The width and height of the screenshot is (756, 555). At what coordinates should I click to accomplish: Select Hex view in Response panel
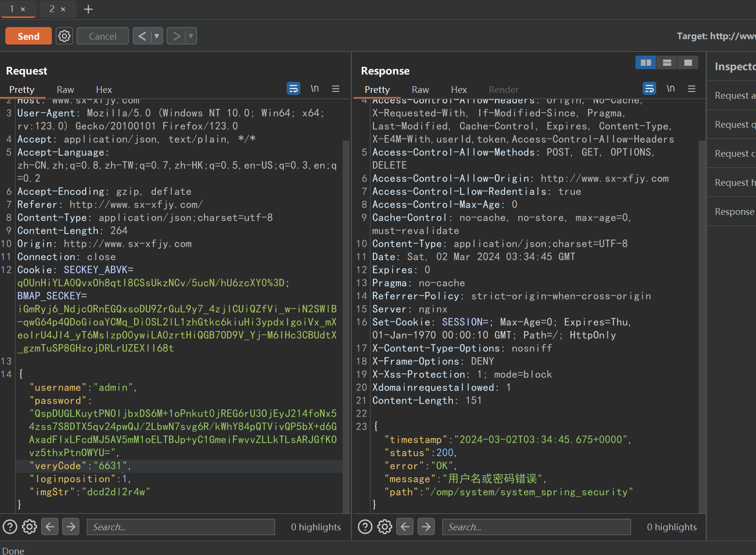coord(459,90)
